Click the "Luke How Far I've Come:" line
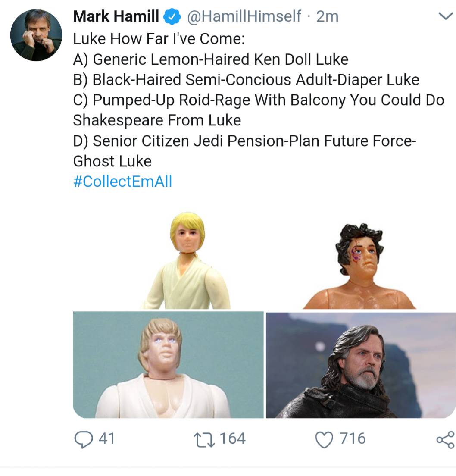The image size is (456, 476). tap(159, 38)
